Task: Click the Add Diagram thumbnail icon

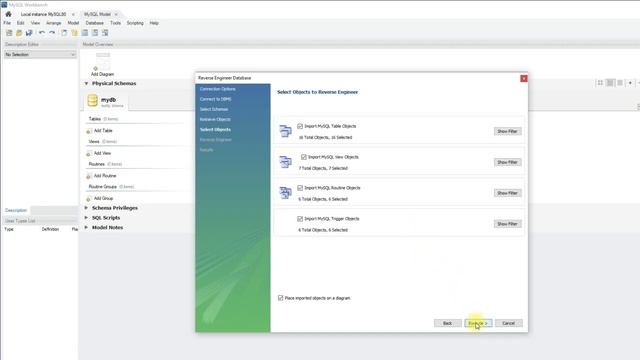Action: pos(102,61)
